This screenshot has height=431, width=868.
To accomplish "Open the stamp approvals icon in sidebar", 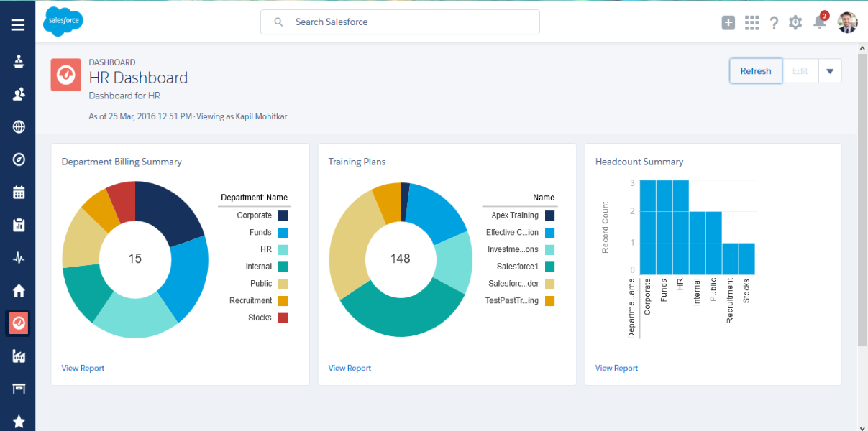I will 19,62.
